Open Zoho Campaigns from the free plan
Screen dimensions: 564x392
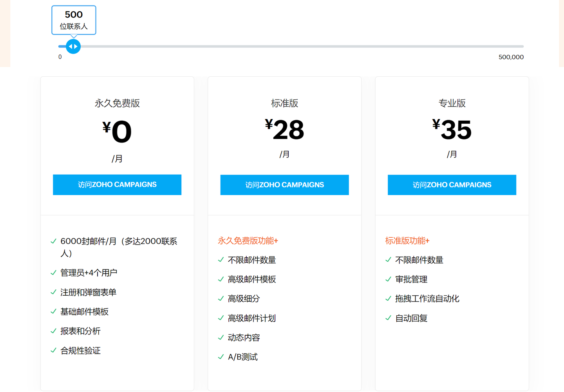pos(117,185)
